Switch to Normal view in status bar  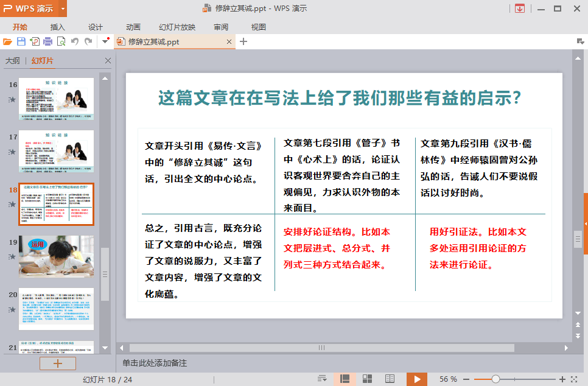345,379
